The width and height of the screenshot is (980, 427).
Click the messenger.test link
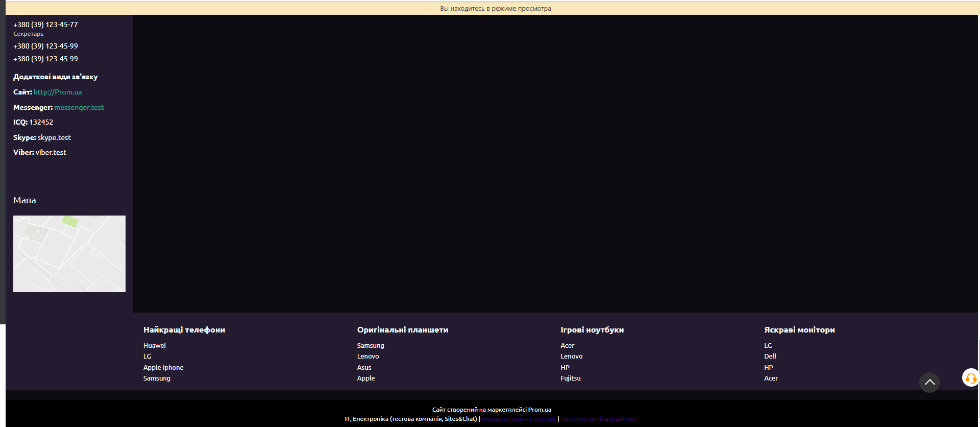coord(79,107)
